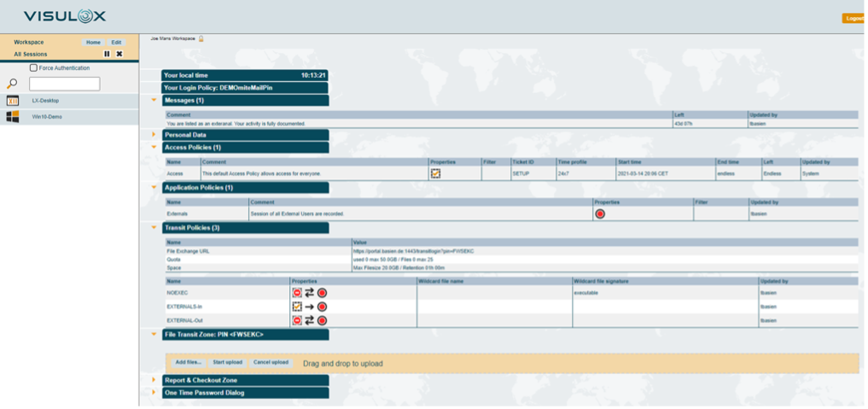Screen dimensions: 868x409
Task: Collapse the Messages (1) section
Action: pos(154,100)
